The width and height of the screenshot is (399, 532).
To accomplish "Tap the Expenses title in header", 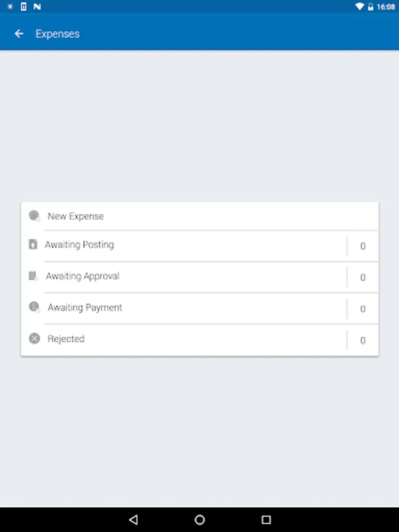I will pyautogui.click(x=57, y=34).
